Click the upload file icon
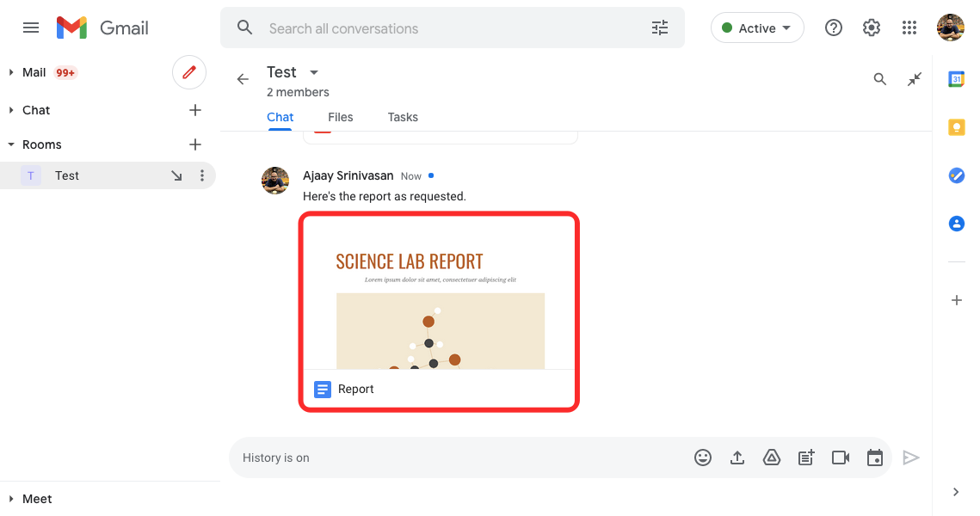The image size is (980, 516). pos(737,458)
